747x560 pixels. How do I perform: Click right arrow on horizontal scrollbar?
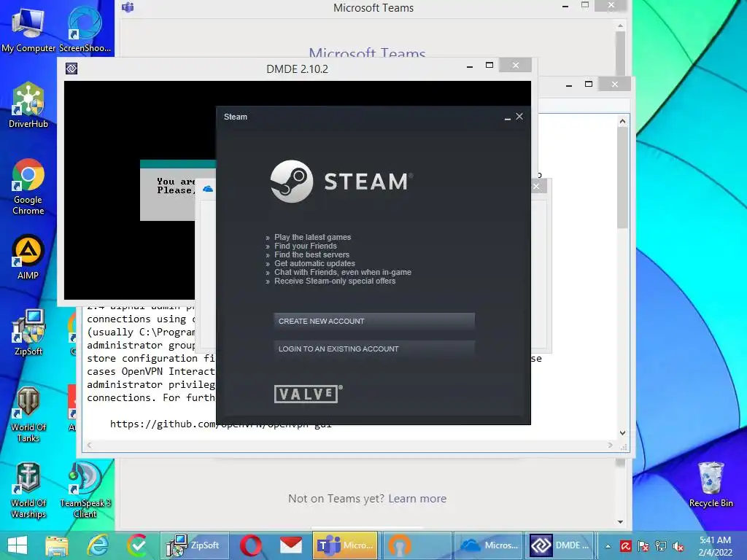(x=611, y=446)
